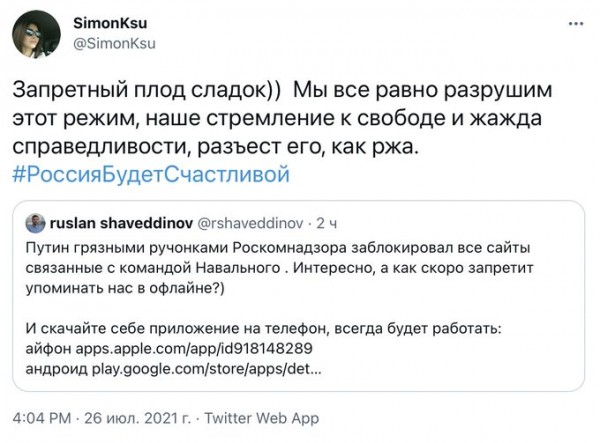The height and width of the screenshot is (443, 600).
Task: Open the quoted tweet text about Роскомнадзор
Action: pos(279,268)
